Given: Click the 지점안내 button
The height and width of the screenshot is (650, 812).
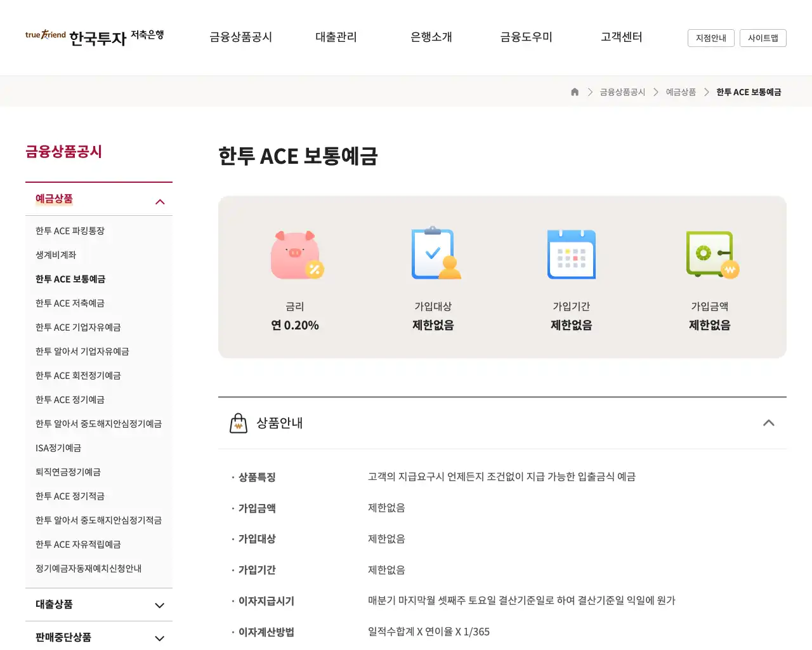Looking at the screenshot, I should [711, 38].
